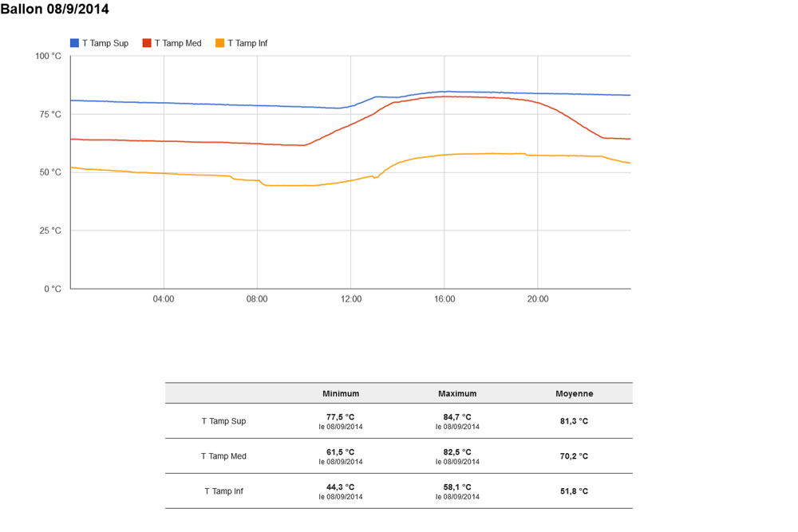Image resolution: width=798 pixels, height=532 pixels.
Task: Click the blue T Tamp Sup legend swatch
Action: pos(75,43)
